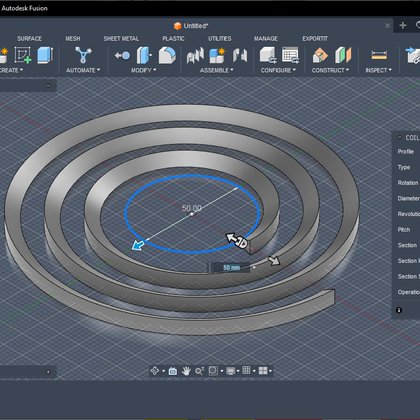Expand the INSPECT dropdown menu

click(x=378, y=70)
